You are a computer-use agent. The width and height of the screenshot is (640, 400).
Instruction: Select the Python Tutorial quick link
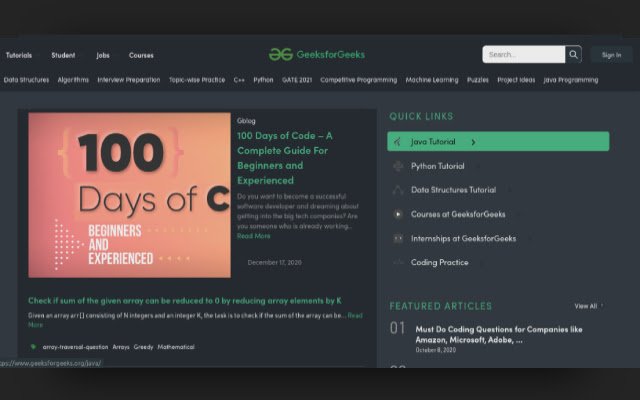pos(438,166)
